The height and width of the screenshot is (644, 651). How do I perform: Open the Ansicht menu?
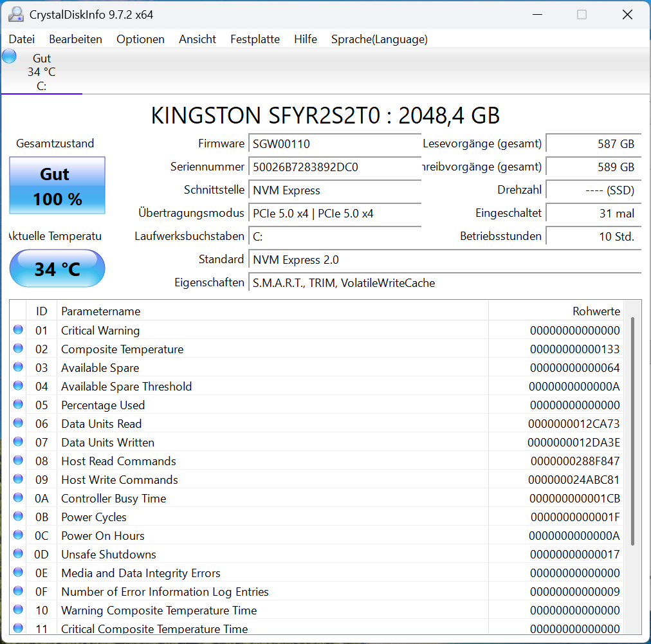click(x=197, y=39)
